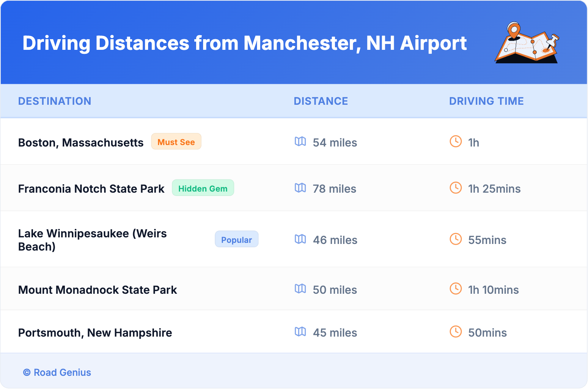Click the Popular badge

[236, 240]
